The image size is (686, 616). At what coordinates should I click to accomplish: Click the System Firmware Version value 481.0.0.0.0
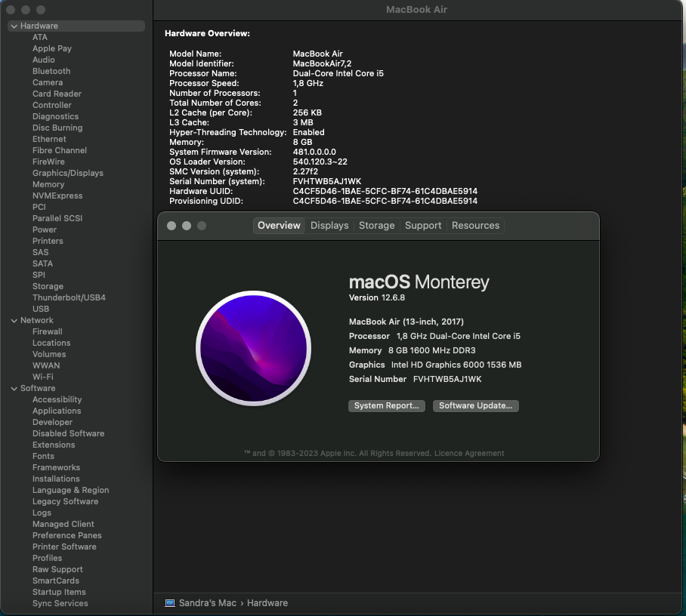314,152
